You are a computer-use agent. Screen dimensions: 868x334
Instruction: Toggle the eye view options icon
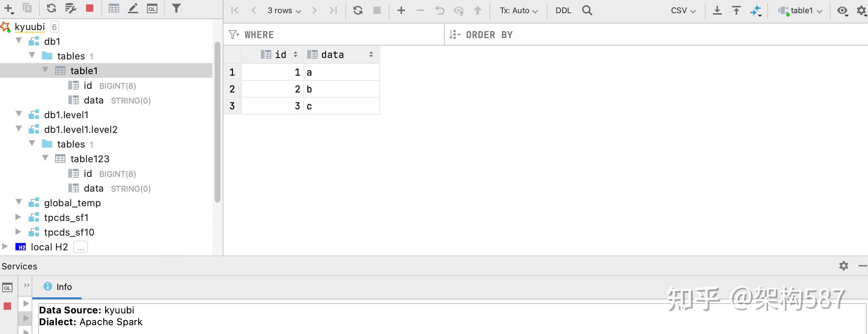pyautogui.click(x=843, y=11)
